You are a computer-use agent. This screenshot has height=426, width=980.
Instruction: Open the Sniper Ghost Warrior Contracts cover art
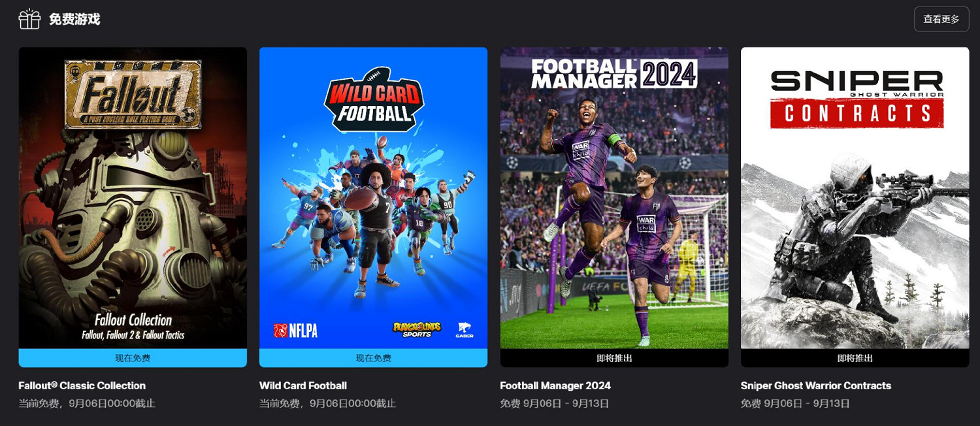(x=855, y=198)
